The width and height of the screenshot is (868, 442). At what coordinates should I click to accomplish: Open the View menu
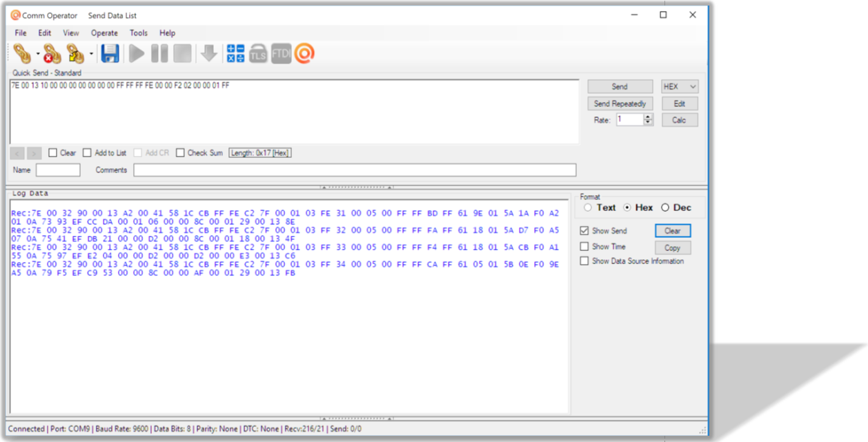point(71,33)
